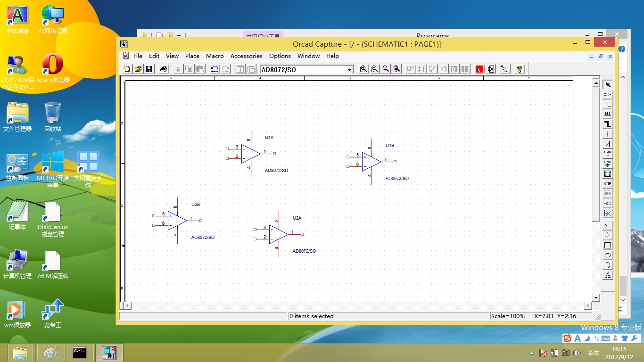Toggle the snap-to-grid red icon
This screenshot has height=362, width=644.
pyautogui.click(x=479, y=69)
